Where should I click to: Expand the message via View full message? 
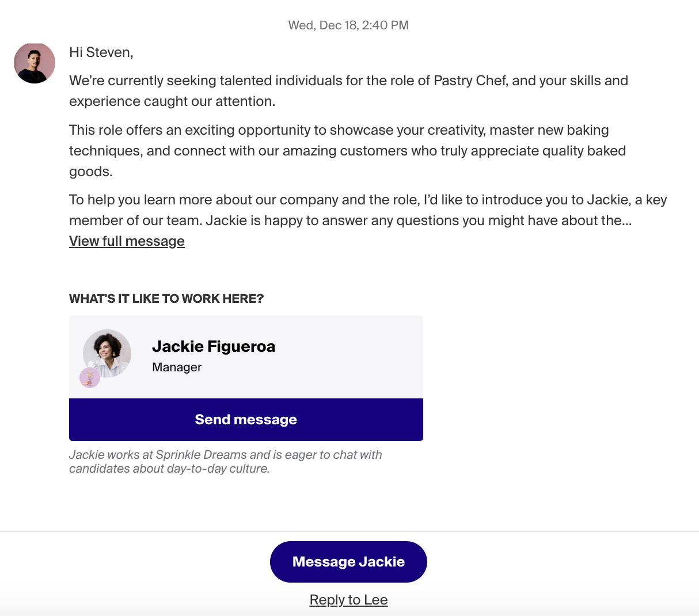[127, 241]
